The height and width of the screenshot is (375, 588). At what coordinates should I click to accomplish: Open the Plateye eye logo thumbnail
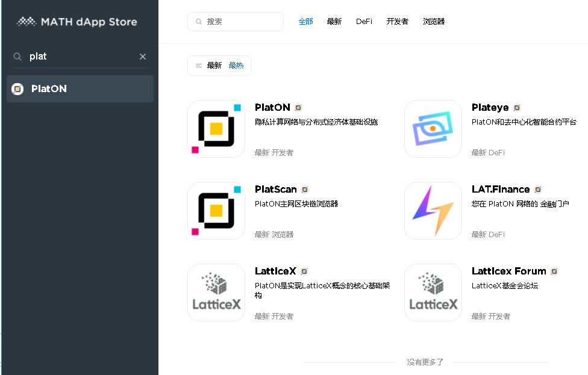tap(433, 128)
